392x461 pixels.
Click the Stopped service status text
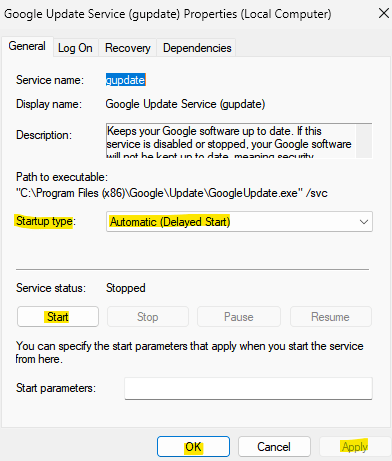click(126, 288)
